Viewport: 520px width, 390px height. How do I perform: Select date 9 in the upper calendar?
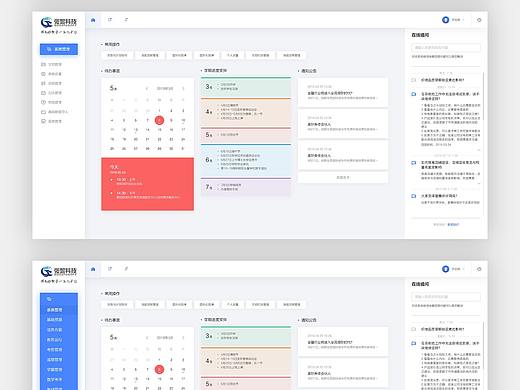point(171,120)
